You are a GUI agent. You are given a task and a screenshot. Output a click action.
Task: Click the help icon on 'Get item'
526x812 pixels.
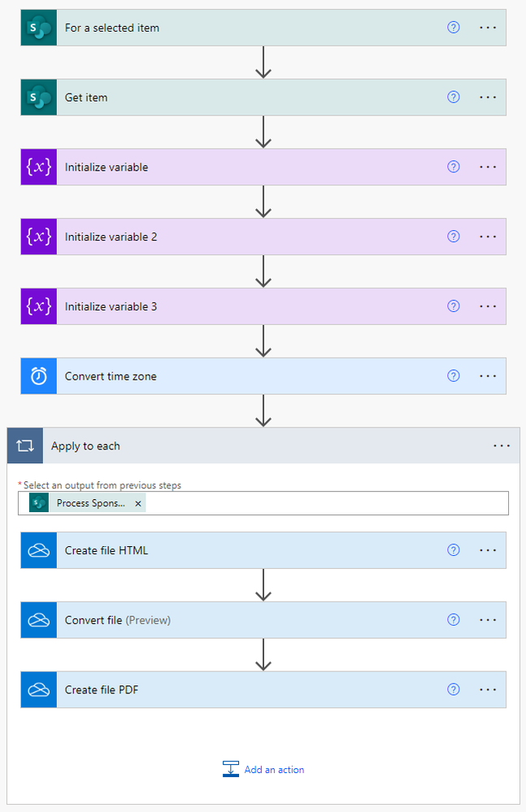[454, 98]
